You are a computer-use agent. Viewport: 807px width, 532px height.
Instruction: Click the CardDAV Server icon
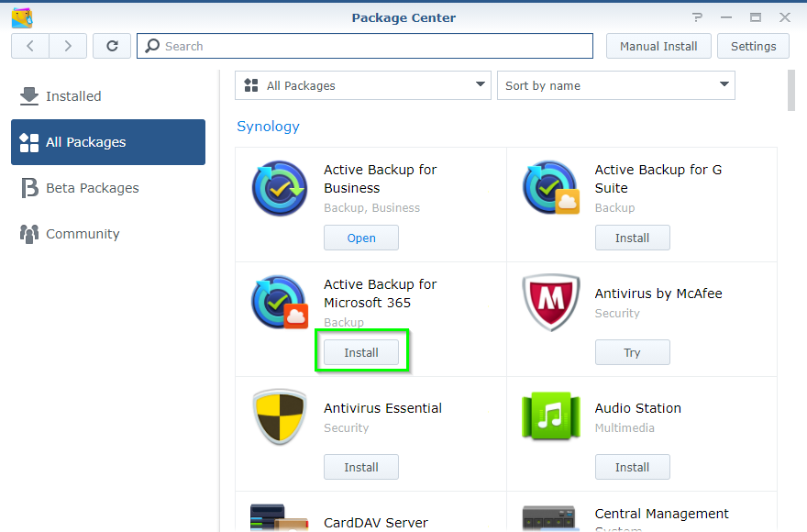280,517
